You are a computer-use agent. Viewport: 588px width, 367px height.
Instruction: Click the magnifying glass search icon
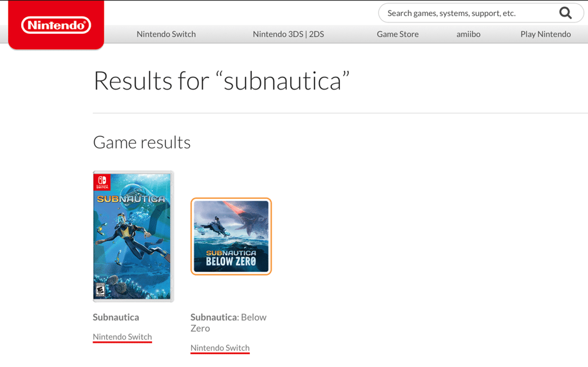click(565, 13)
